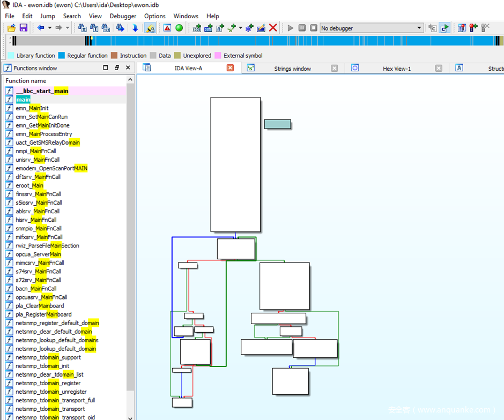Select the opcua_ServerMain function
Image resolution: width=504 pixels, height=420 pixels.
pyautogui.click(x=38, y=254)
